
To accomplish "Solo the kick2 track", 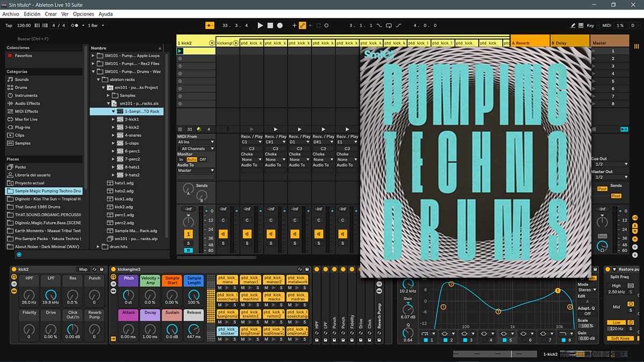I will point(188,243).
